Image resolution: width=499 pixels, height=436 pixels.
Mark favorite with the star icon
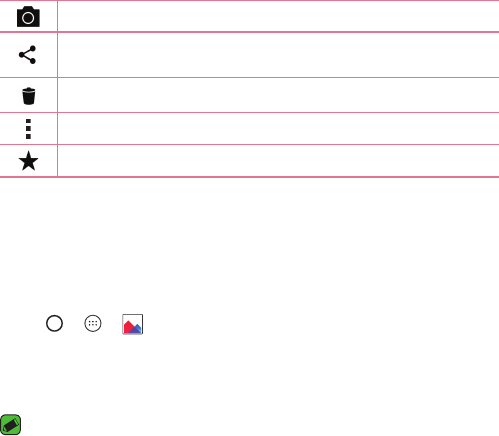coord(28,161)
